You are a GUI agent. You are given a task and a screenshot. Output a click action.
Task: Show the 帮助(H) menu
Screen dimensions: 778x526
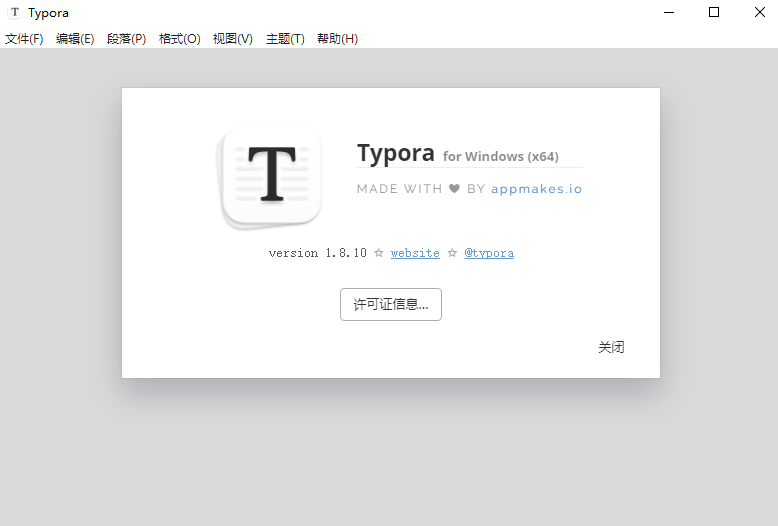[337, 39]
